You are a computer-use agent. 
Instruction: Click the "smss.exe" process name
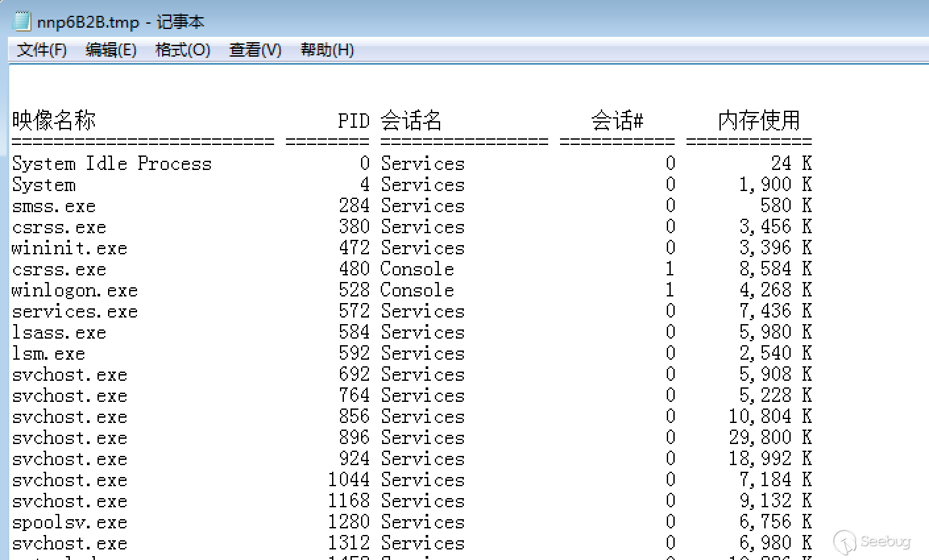pos(54,206)
